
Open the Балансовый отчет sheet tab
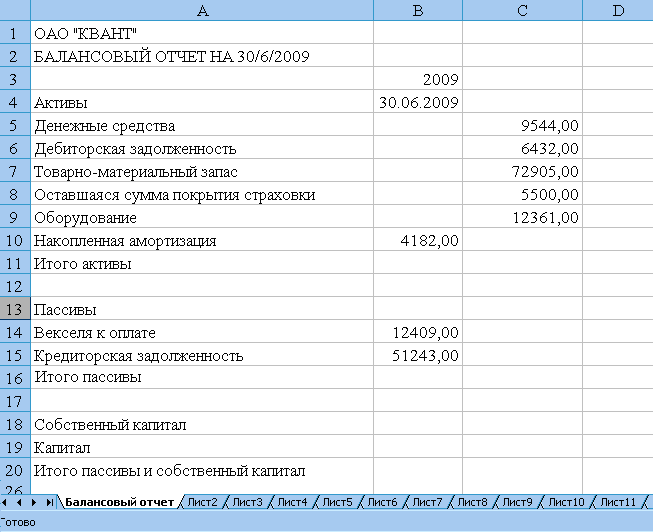pos(119,502)
